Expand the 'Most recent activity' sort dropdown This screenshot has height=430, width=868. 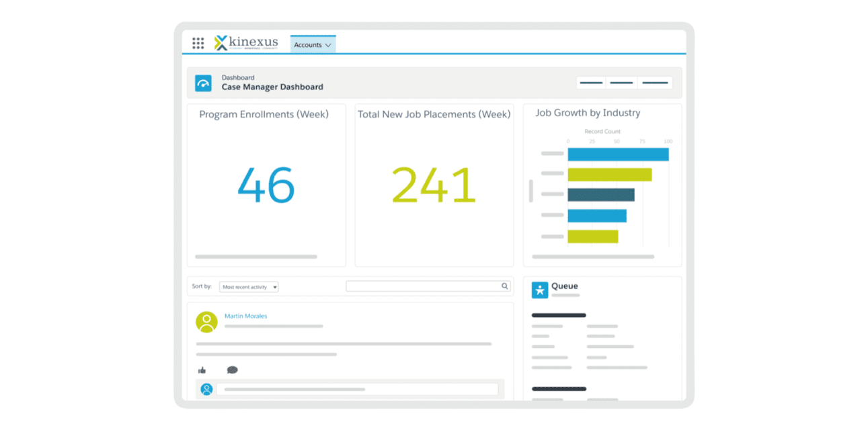(x=249, y=287)
